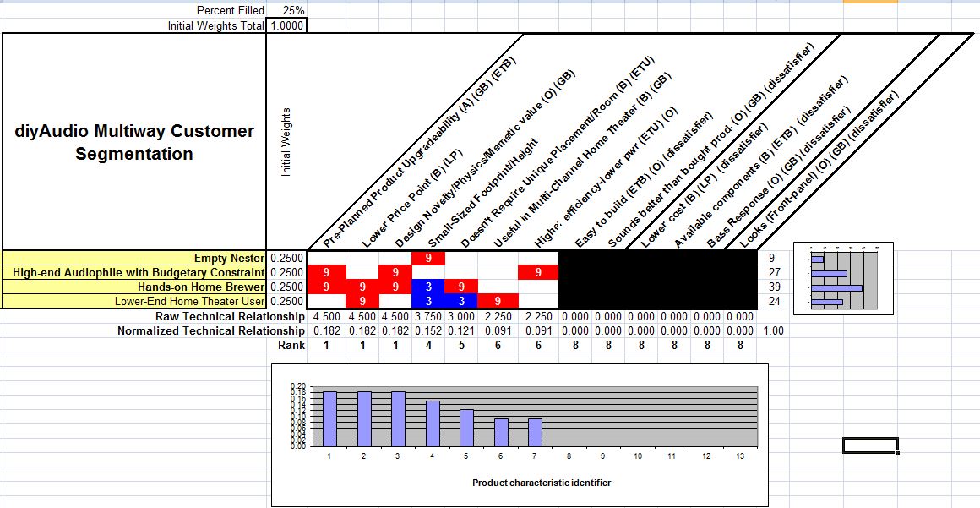The image size is (980, 508).
Task: Select the normalized value 0.152
Action: pos(428,330)
